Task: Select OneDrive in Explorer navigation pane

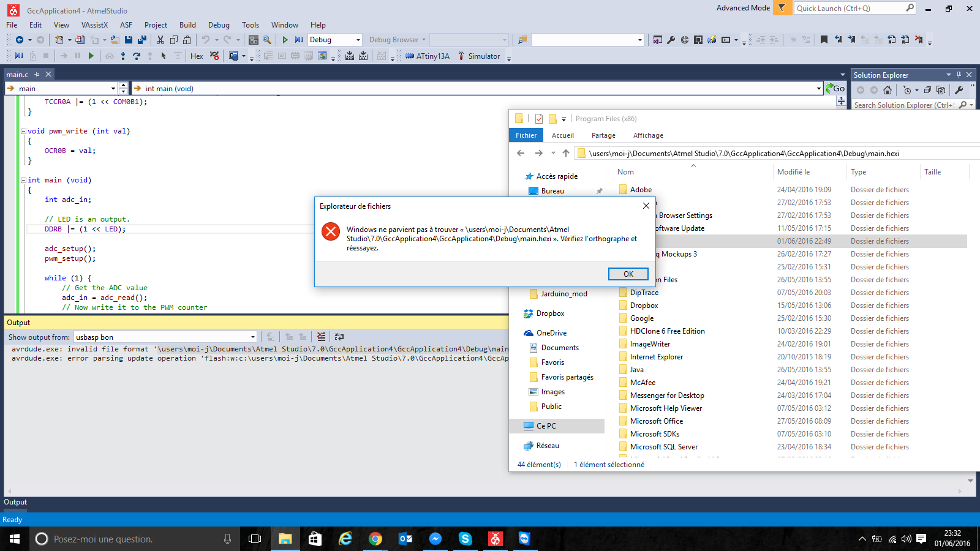Action: 551,332
